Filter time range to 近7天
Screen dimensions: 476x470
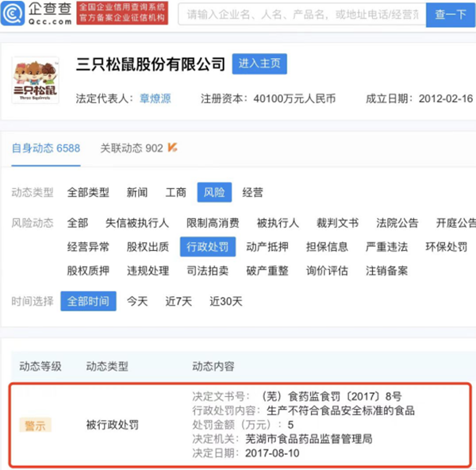tap(178, 301)
